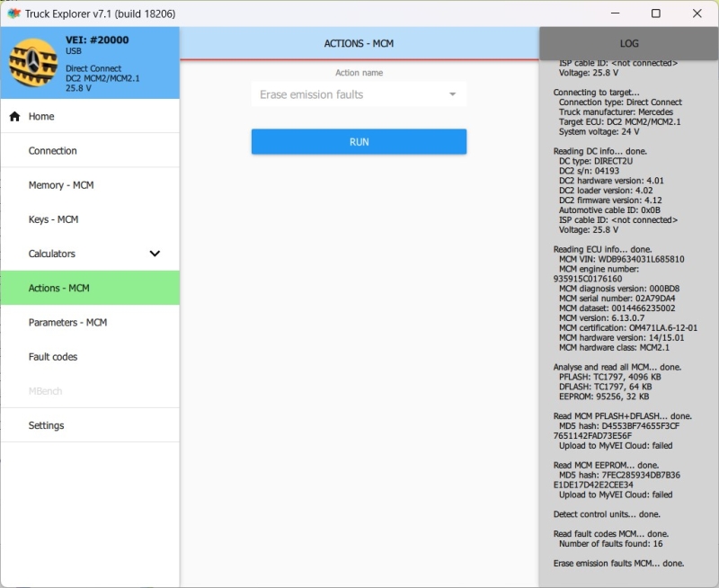Open the Action name dropdown arrow
Screen dimensions: 719x588
pos(453,94)
